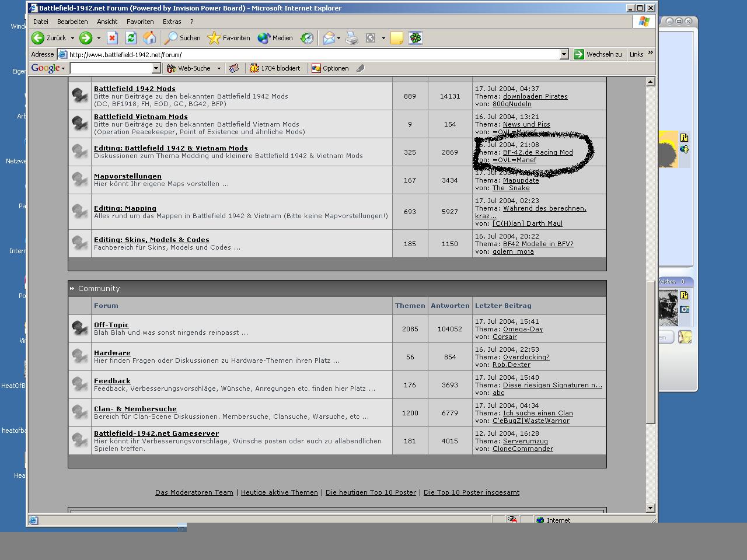The image size is (747, 560).
Task: Click the Google logo on the toolbar
Action: (x=45, y=68)
